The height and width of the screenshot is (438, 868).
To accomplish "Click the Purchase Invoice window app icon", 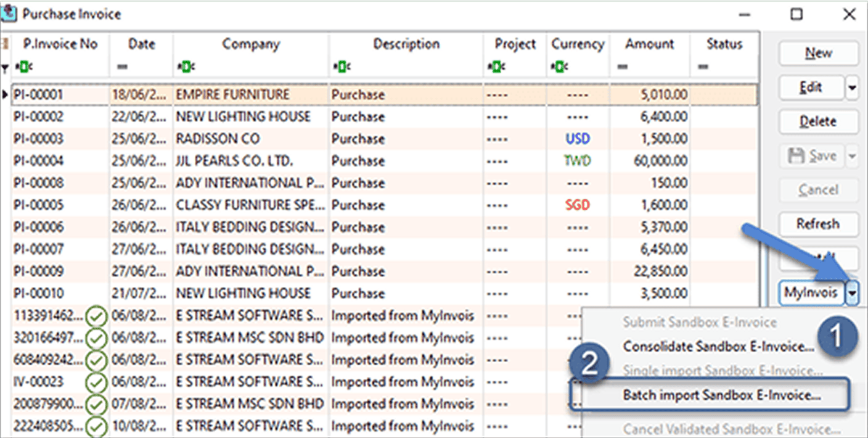I will coord(10,14).
